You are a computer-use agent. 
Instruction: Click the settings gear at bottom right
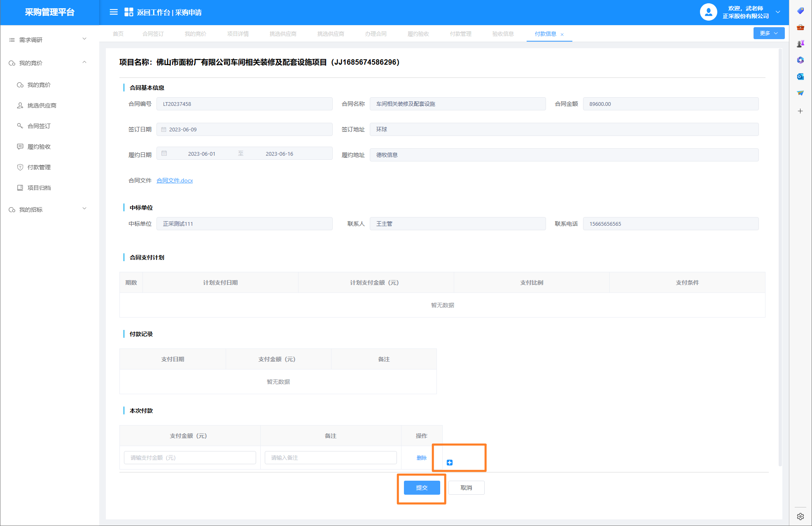[x=800, y=517]
